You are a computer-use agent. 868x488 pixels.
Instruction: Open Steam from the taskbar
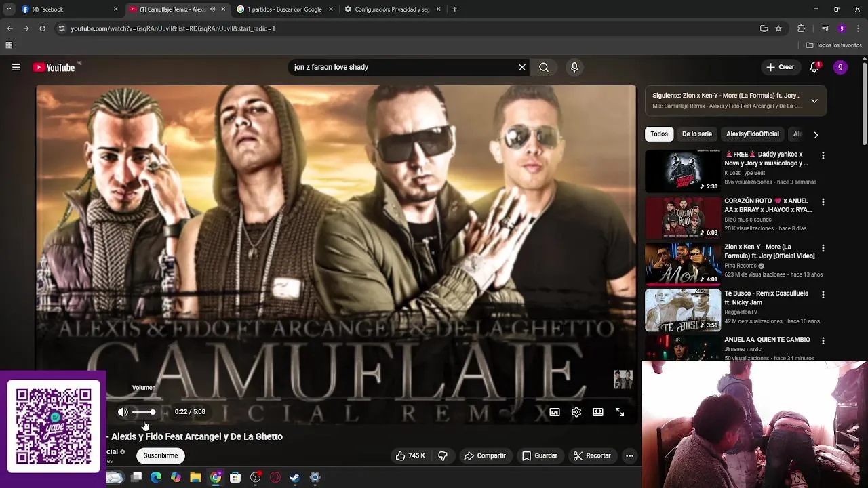pos(295,477)
